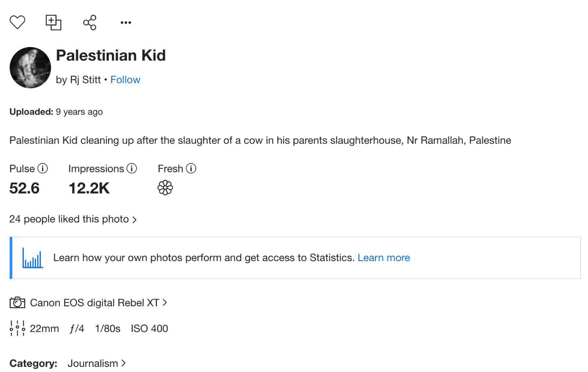Click the Fresh flower badge icon

(165, 188)
